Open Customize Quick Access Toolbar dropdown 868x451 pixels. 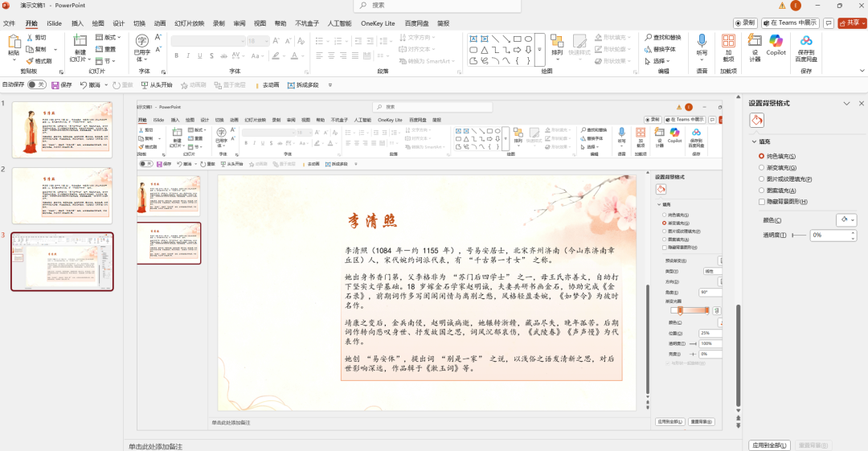tap(330, 84)
